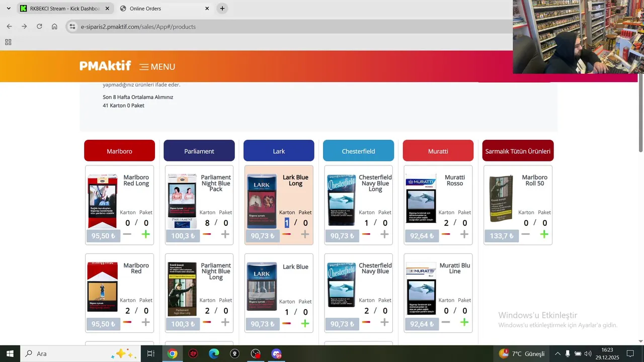The image size is (644, 362).
Task: Select the Parliament brand tab
Action: [199, 151]
